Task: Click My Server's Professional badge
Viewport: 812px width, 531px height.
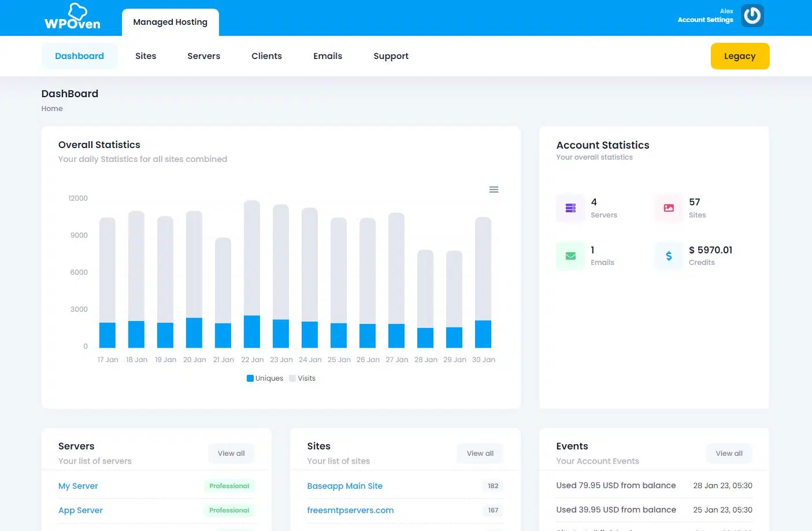Action: click(x=229, y=486)
